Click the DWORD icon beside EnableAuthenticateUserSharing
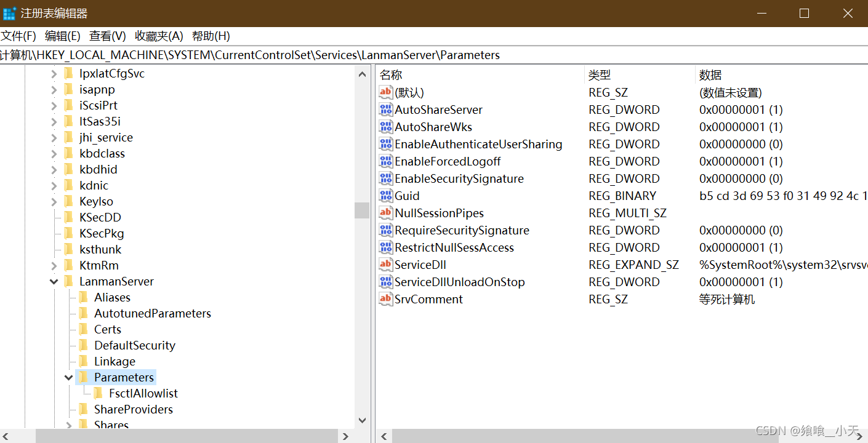The width and height of the screenshot is (868, 443). (x=386, y=144)
